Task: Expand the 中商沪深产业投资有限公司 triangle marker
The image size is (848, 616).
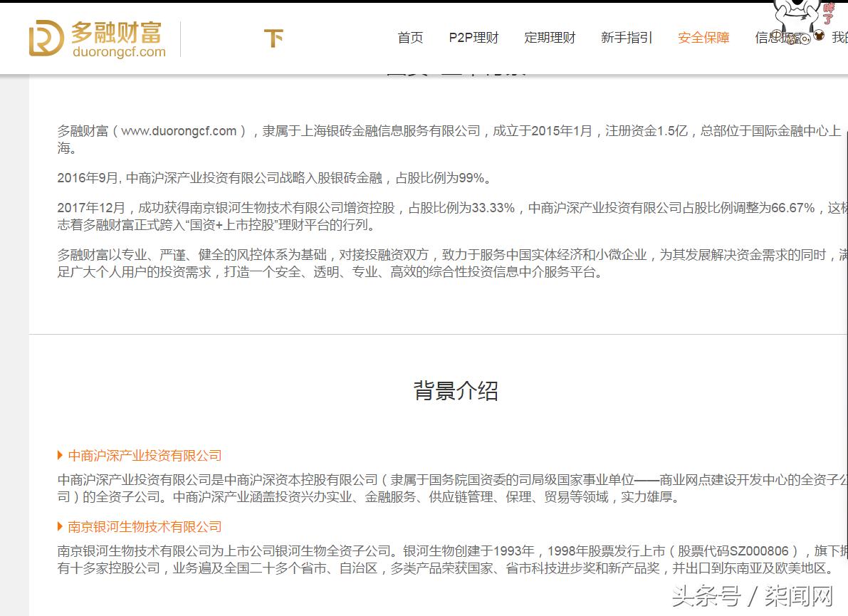Action: [59, 455]
